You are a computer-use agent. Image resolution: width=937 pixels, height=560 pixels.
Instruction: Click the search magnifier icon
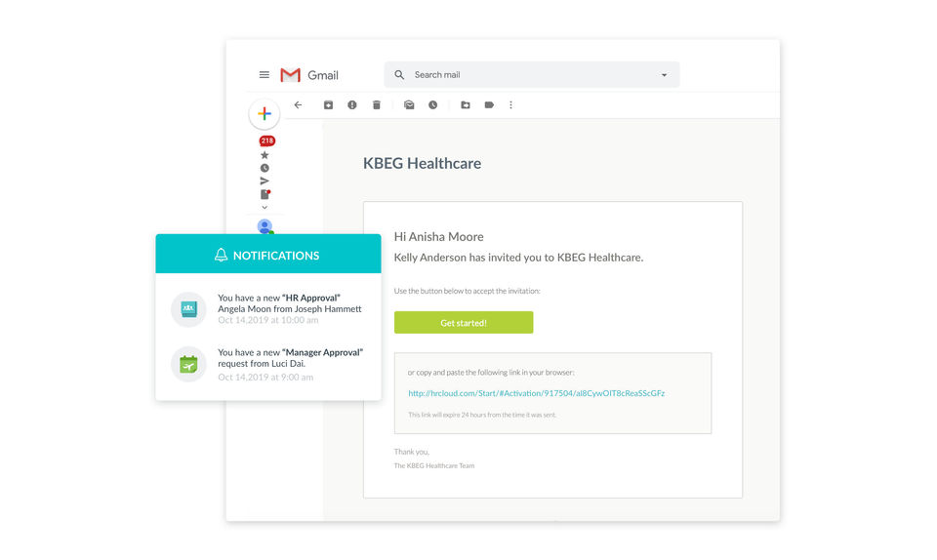(399, 74)
